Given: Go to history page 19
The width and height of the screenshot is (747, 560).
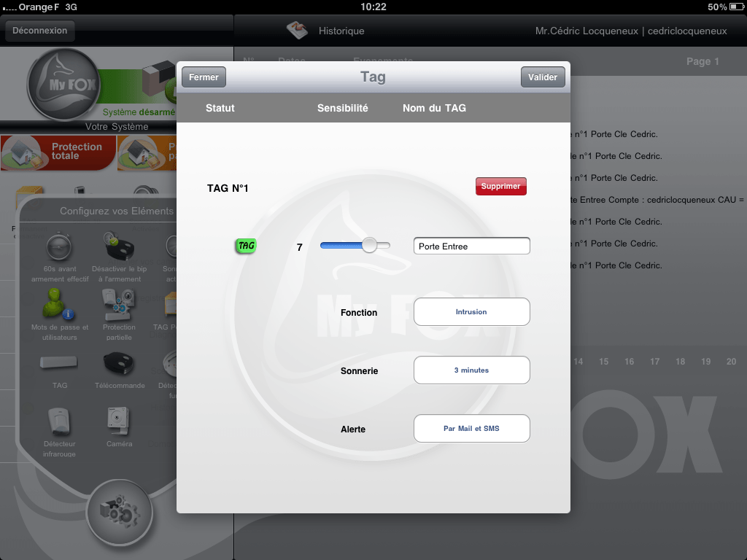Looking at the screenshot, I should coord(706,362).
